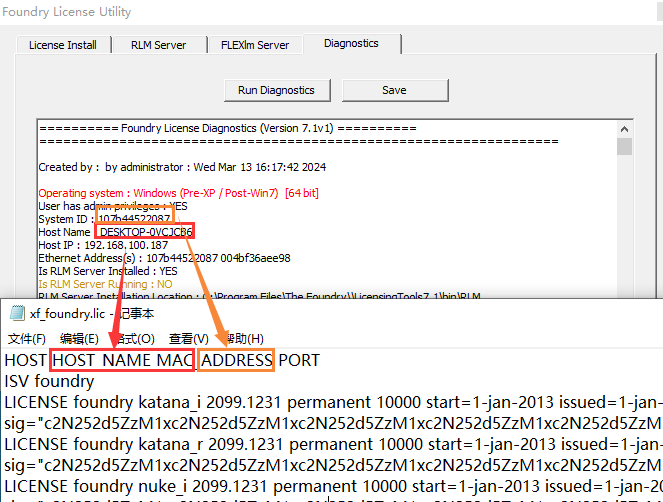Screen dimensions: 663x502
Task: Click the diagnostics scrollbar up arrow
Action: [625, 129]
